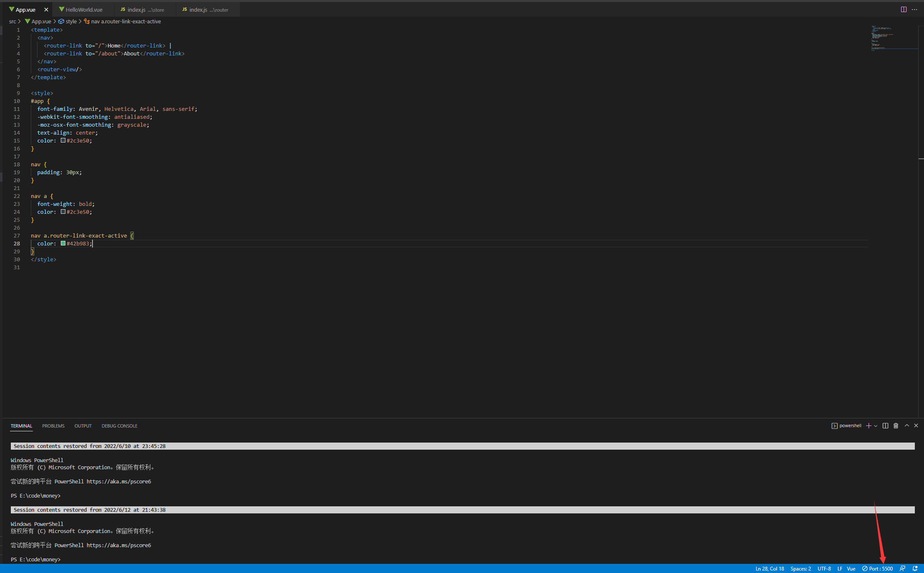Open notifications bell in status bar

(x=915, y=568)
